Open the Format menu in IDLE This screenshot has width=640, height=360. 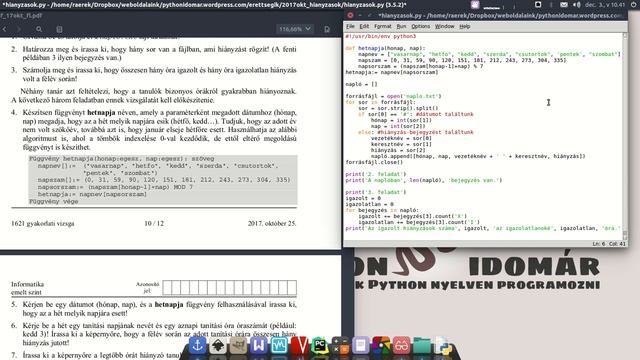coord(382,27)
